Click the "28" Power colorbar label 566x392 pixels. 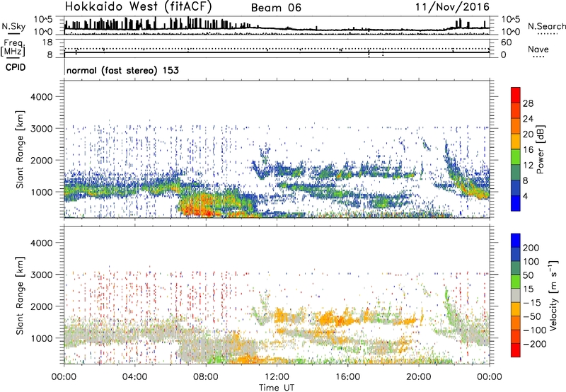528,103
